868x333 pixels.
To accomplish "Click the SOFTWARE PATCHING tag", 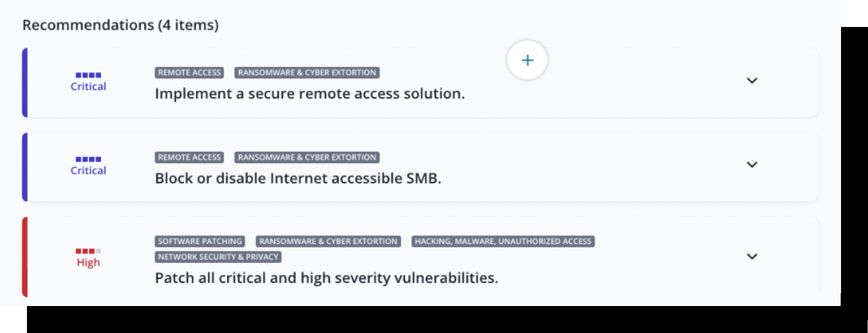I will pos(200,241).
